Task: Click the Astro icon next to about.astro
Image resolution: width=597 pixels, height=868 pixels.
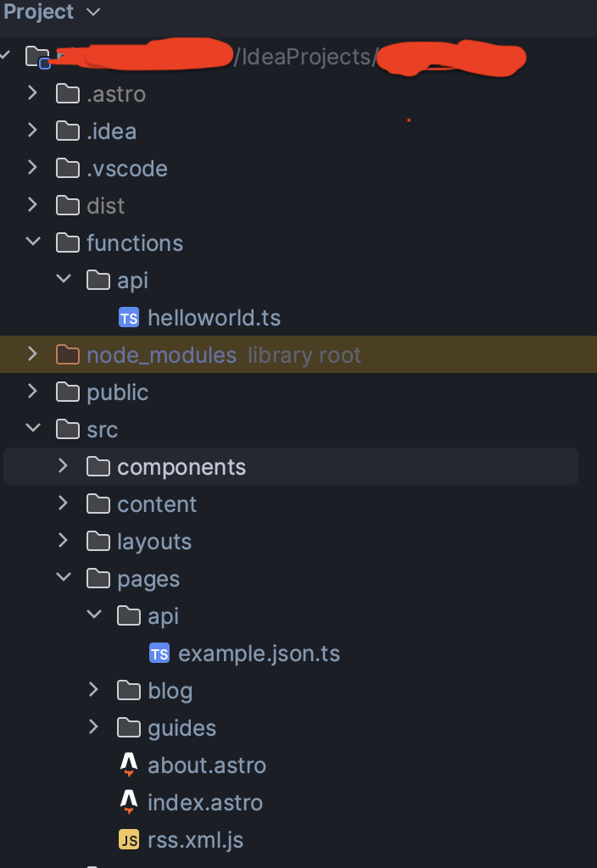Action: point(129,765)
